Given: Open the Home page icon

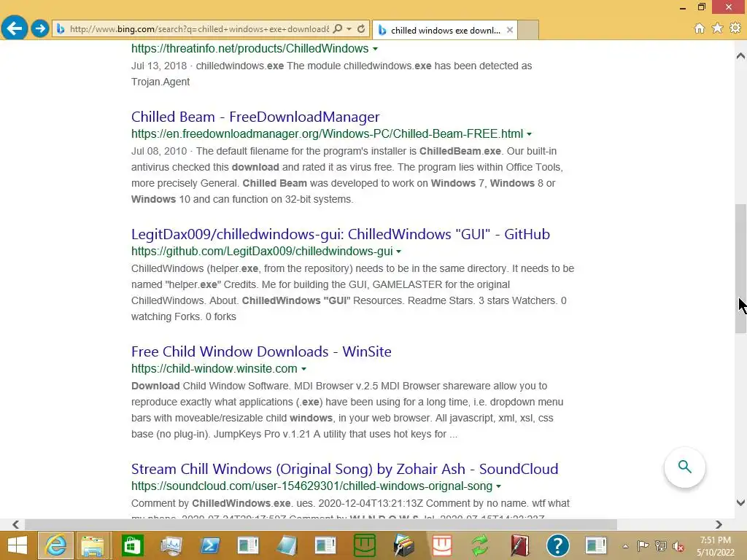Looking at the screenshot, I should point(700,28).
